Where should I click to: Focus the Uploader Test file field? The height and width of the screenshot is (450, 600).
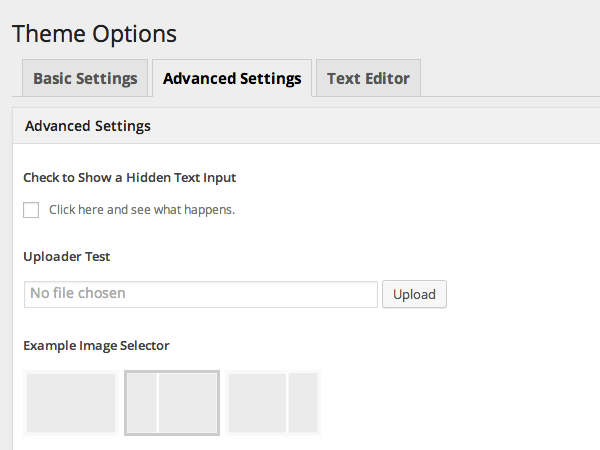[x=200, y=294]
